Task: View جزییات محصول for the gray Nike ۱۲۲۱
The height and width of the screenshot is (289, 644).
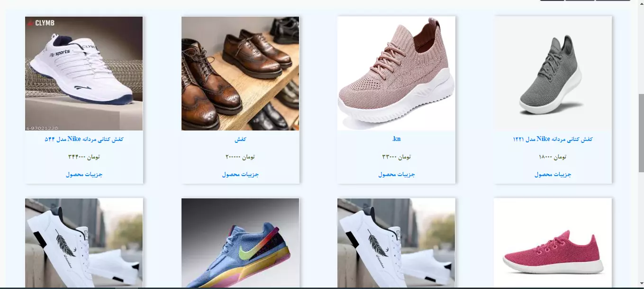Action: click(553, 174)
